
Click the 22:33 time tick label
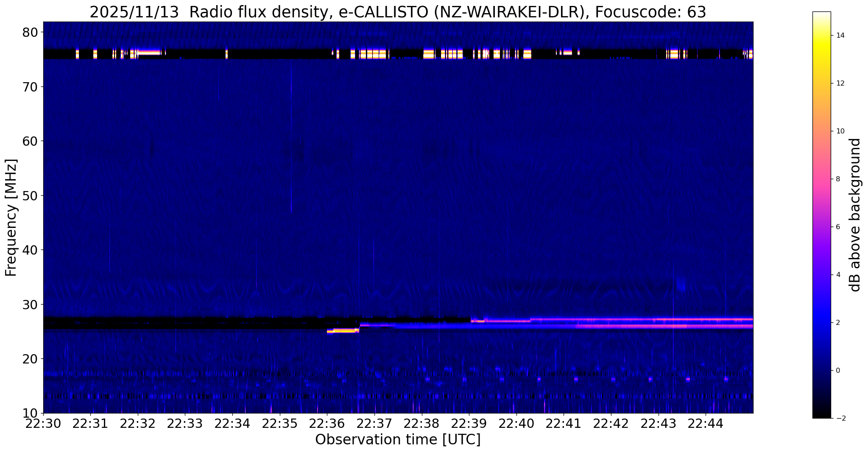click(x=185, y=424)
